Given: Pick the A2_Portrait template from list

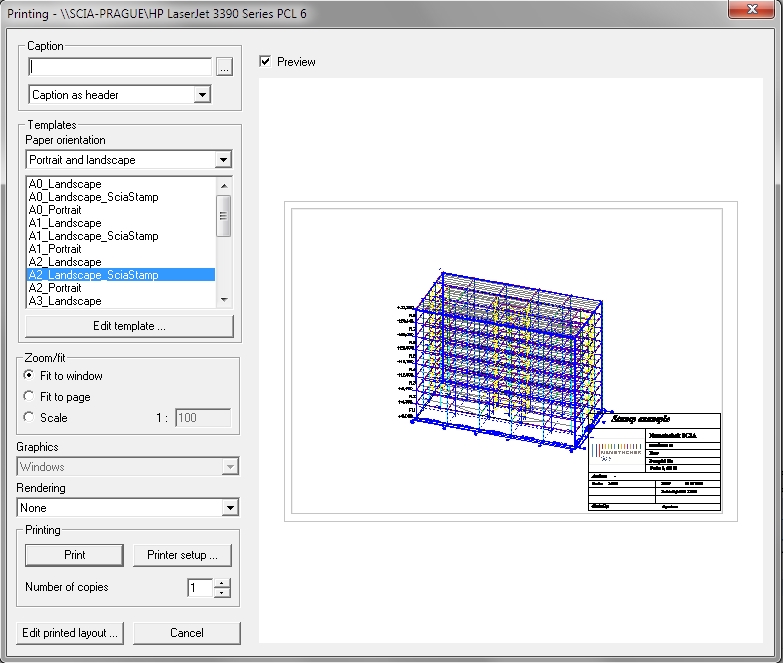Looking at the screenshot, I should point(55,288).
